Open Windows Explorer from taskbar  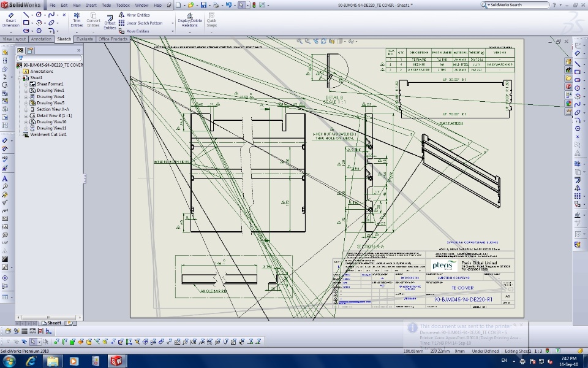tap(53, 361)
